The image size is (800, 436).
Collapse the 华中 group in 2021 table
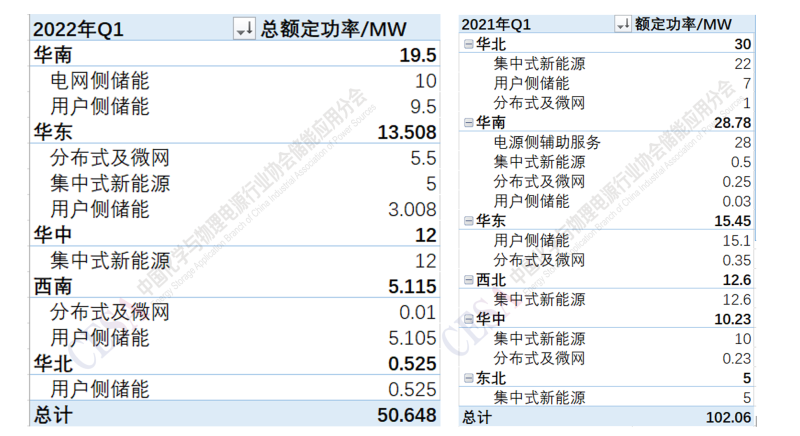coord(468,319)
